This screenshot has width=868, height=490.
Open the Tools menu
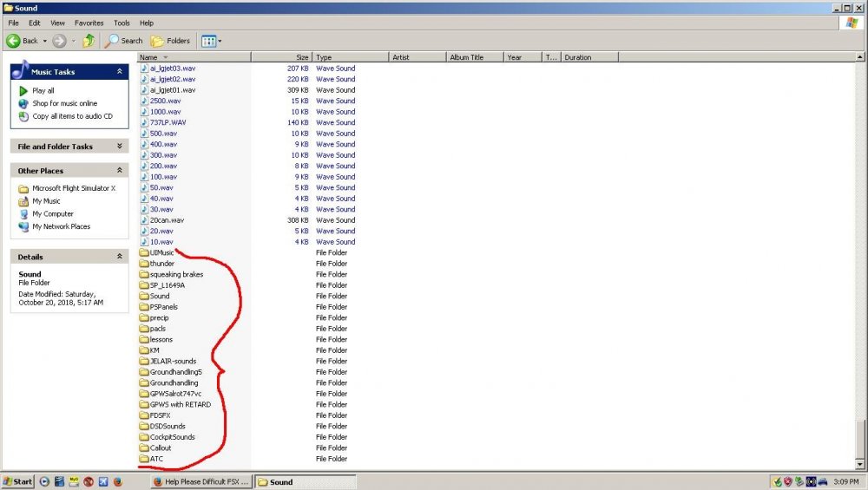tap(122, 23)
